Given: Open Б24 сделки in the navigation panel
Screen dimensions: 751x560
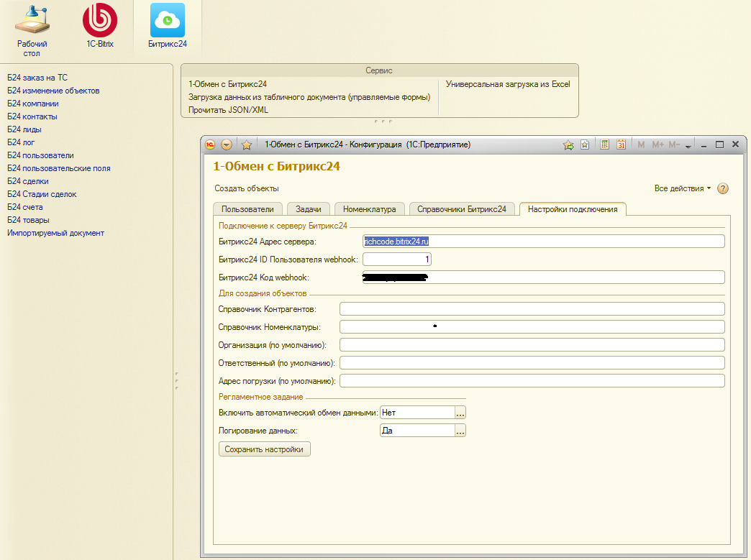Looking at the screenshot, I should [28, 181].
